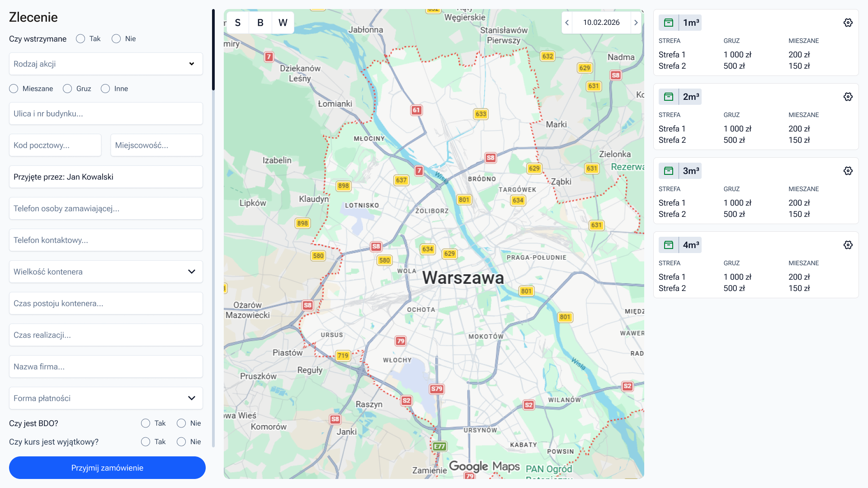
Task: Choose the Inne waste type
Action: (105, 89)
